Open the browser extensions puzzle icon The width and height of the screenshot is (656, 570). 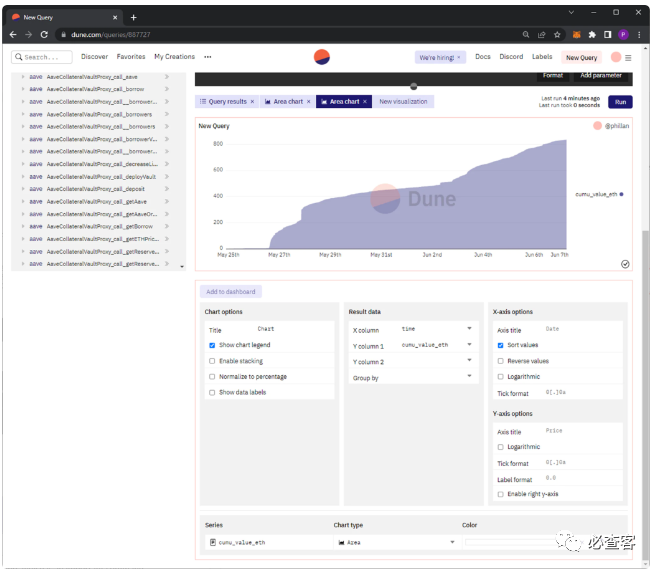(x=592, y=35)
